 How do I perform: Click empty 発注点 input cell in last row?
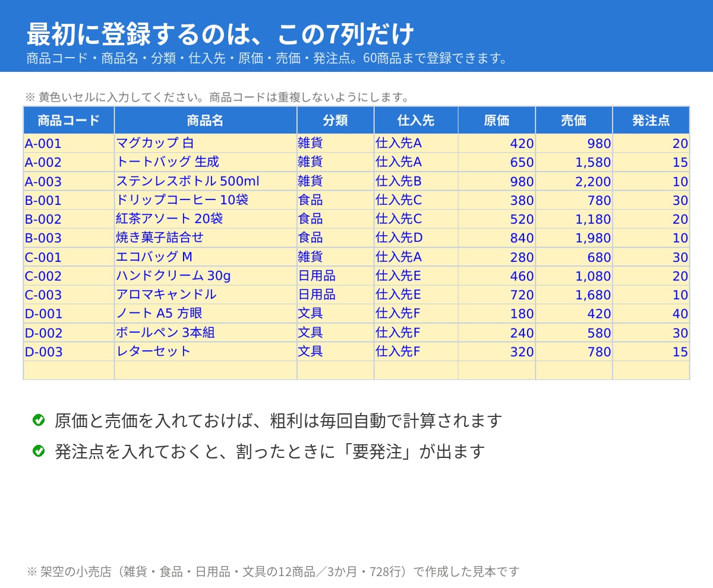click(651, 371)
